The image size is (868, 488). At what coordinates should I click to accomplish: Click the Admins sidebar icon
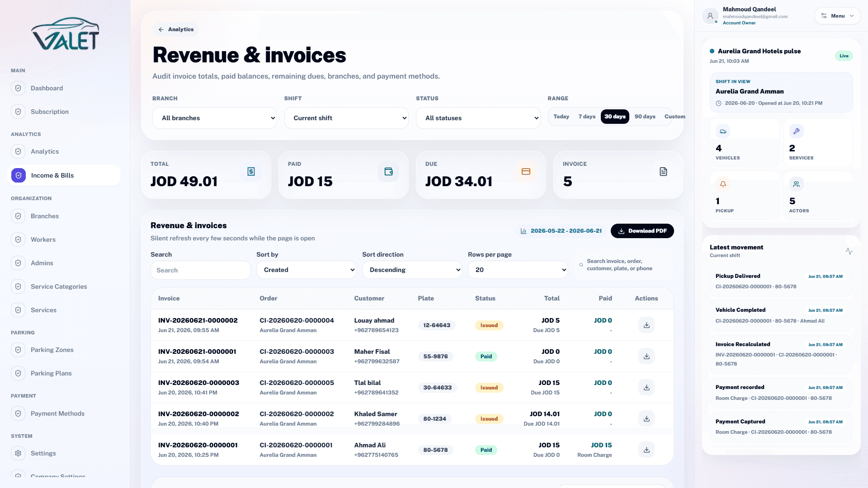tap(18, 263)
